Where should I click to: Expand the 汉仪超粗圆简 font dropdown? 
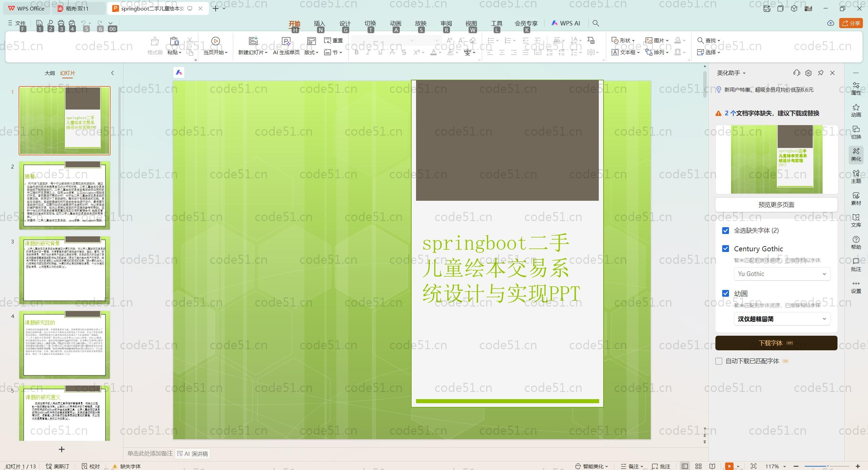click(x=782, y=319)
